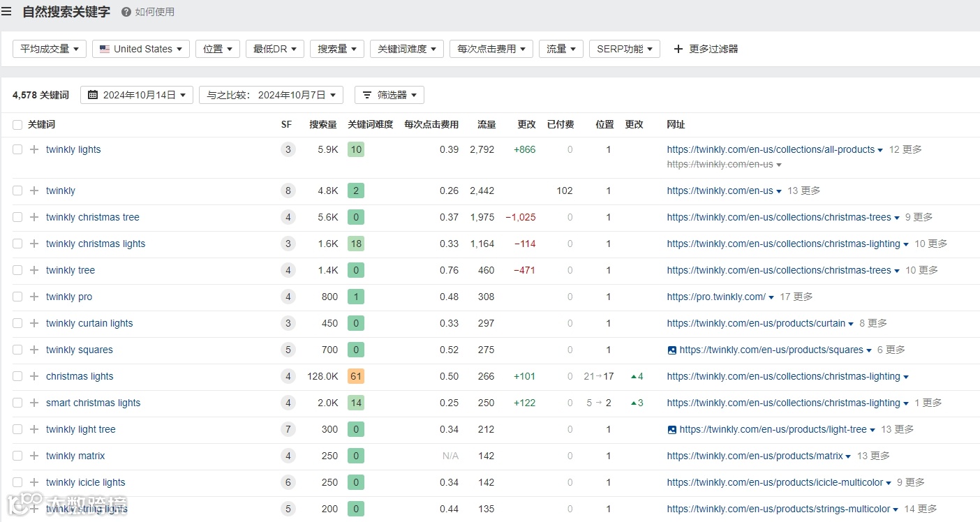
Task: Select the twinkly curtain lights row checkbox
Action: 17,323
